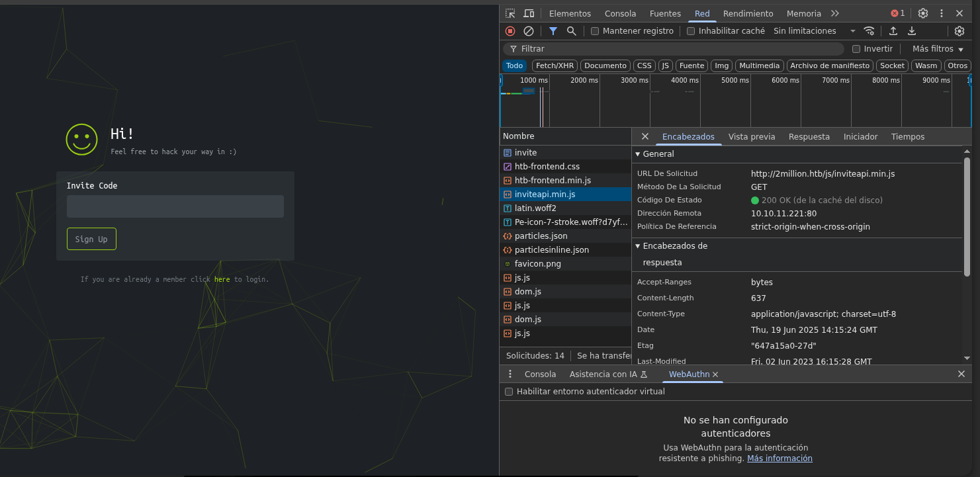980x477 pixels.
Task: Switch to the Consola tab
Action: click(620, 13)
